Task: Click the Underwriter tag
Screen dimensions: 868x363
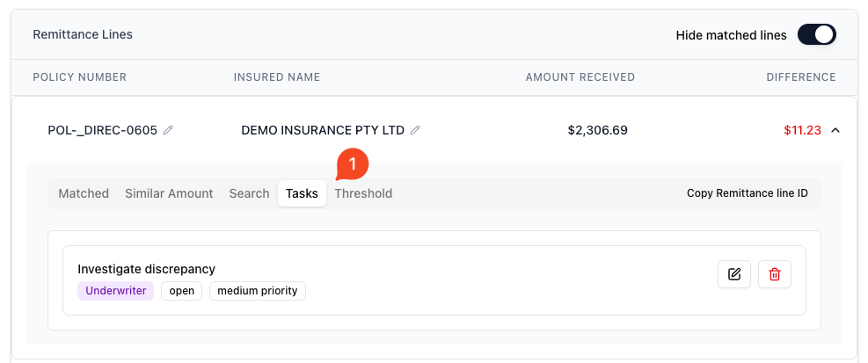Action: (x=115, y=291)
